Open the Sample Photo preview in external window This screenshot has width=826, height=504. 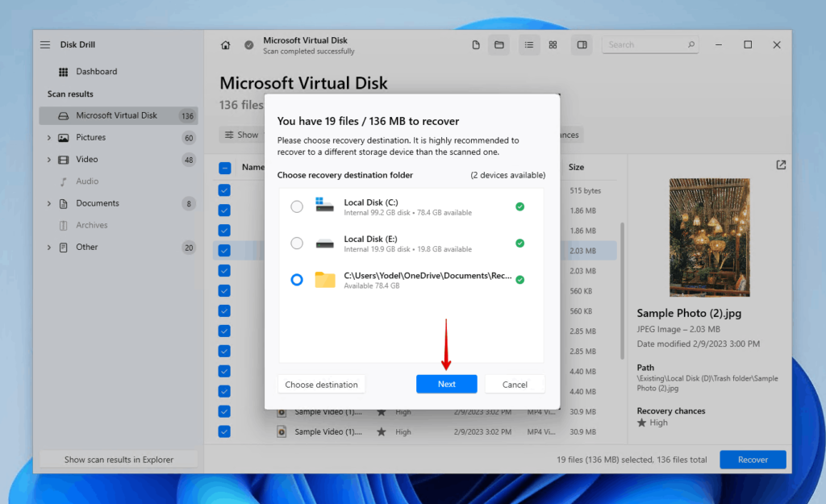tap(780, 165)
